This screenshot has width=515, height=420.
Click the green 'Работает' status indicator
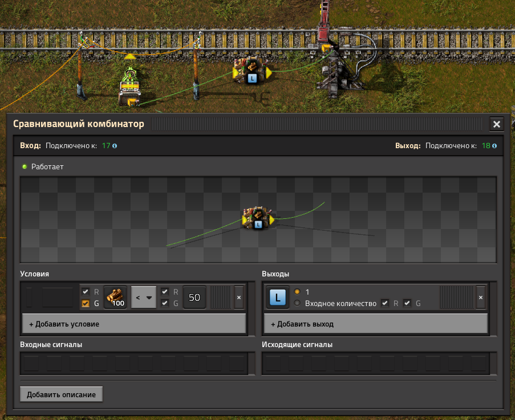[x=25, y=166]
